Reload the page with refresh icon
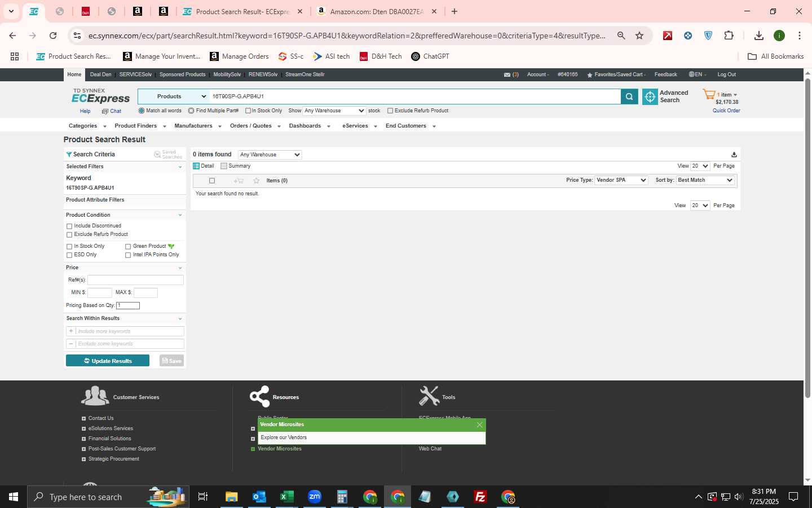Viewport: 812px width, 508px height. (53, 36)
